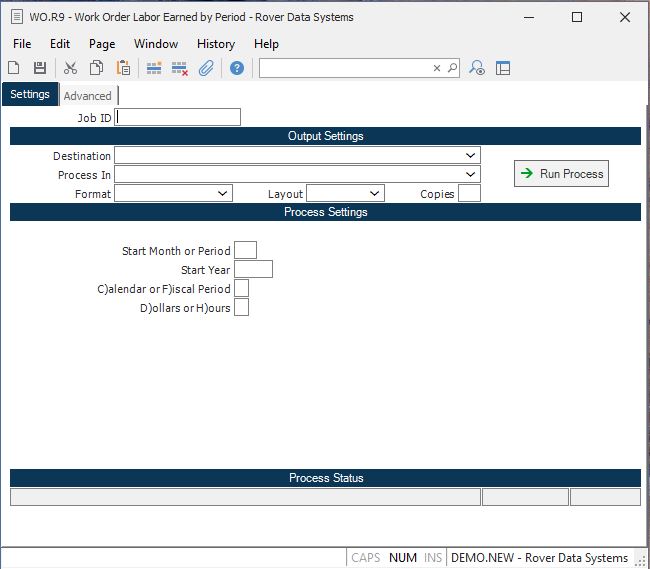Click the Delete row toolbar icon

(180, 68)
